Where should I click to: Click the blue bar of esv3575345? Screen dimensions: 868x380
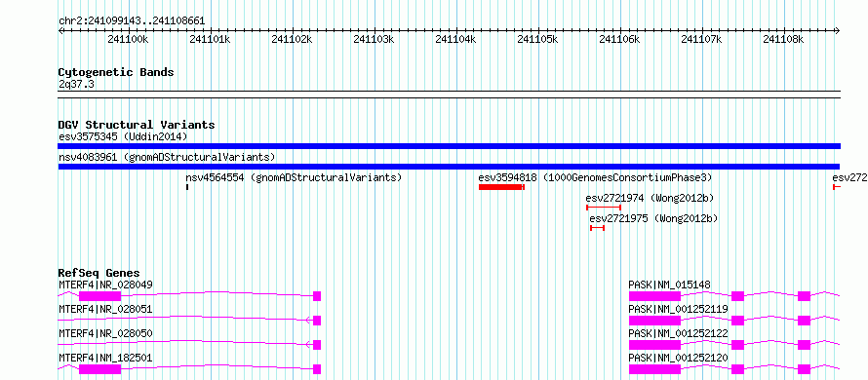(449, 146)
